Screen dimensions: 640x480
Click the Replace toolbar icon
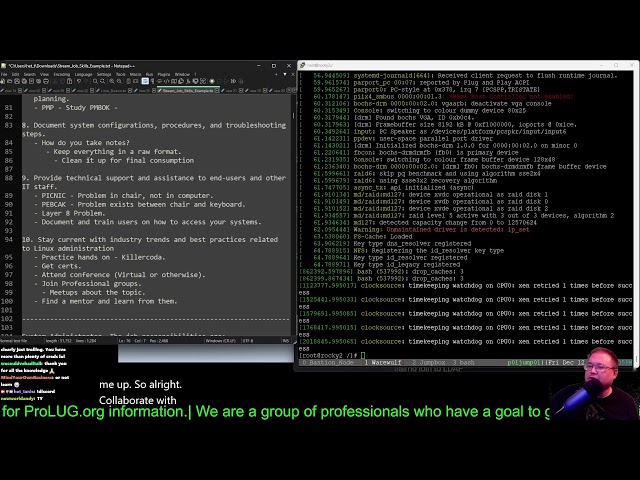tap(102, 81)
